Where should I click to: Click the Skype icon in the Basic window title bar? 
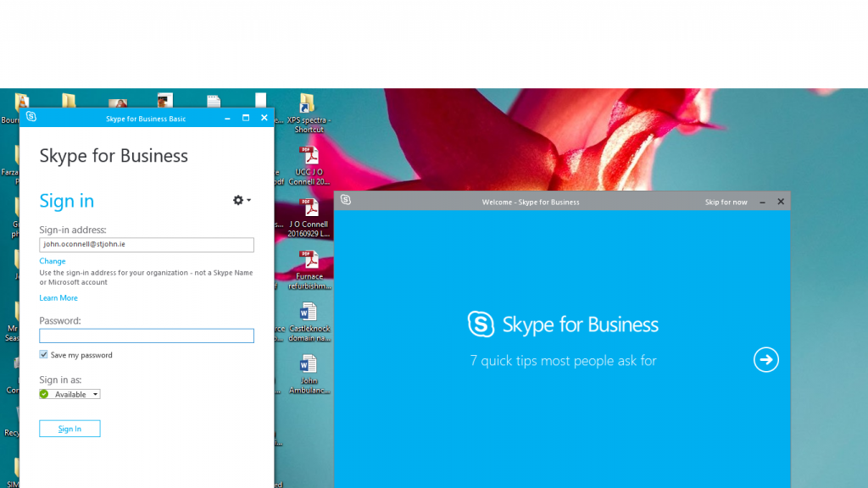(31, 117)
